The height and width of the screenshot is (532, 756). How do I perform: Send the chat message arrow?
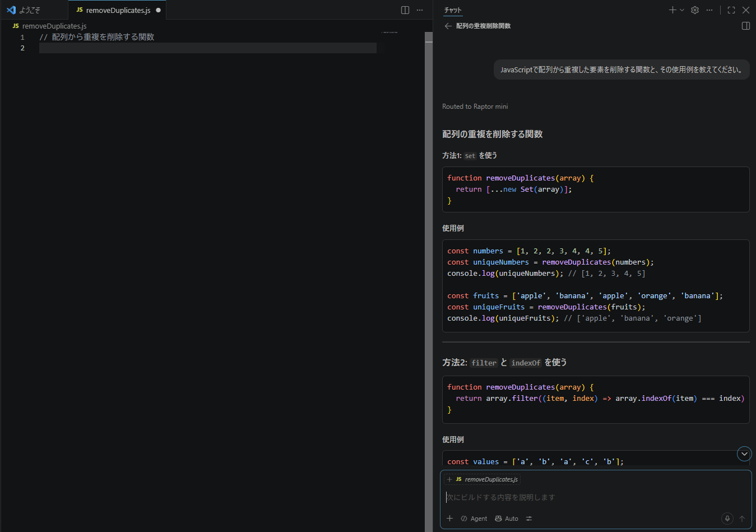pyautogui.click(x=742, y=519)
